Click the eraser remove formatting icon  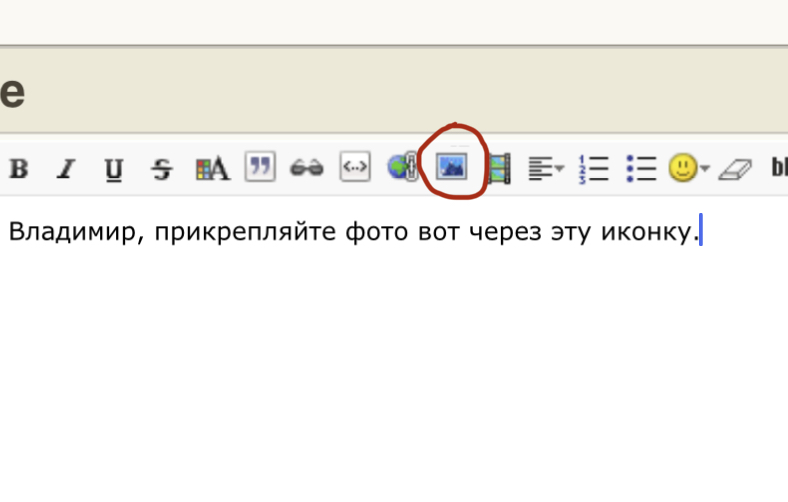pos(734,169)
